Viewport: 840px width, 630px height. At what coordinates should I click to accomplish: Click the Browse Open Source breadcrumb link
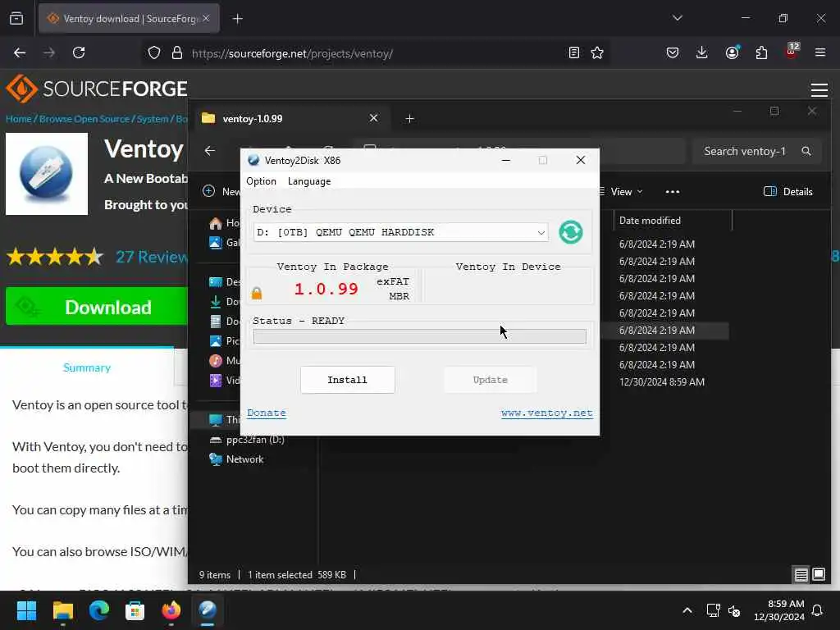click(84, 119)
